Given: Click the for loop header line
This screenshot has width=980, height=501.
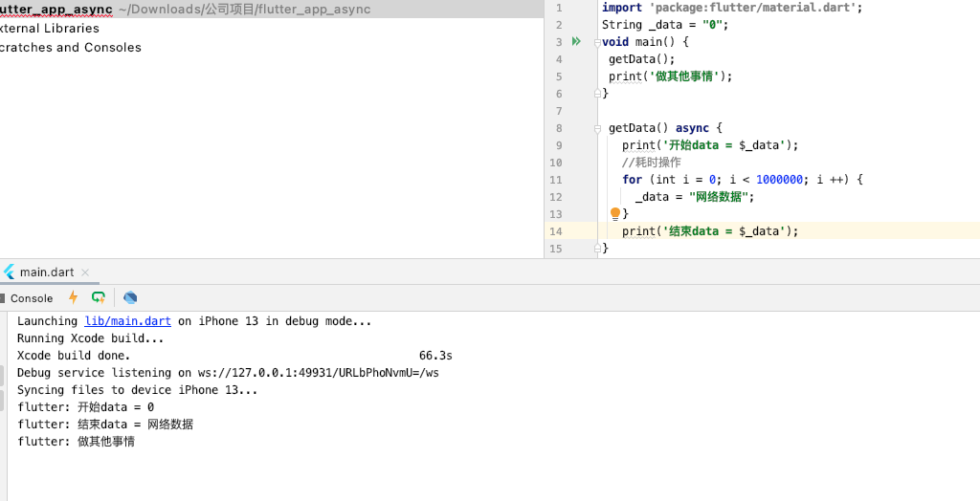Looking at the screenshot, I should [x=742, y=180].
